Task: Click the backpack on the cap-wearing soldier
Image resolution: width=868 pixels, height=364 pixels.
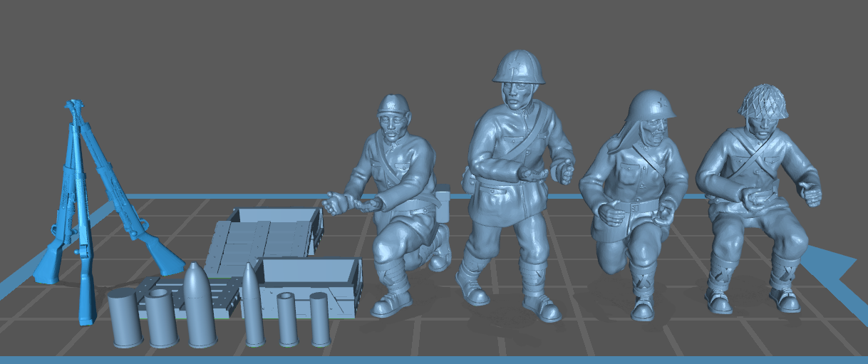Action: 443,203
